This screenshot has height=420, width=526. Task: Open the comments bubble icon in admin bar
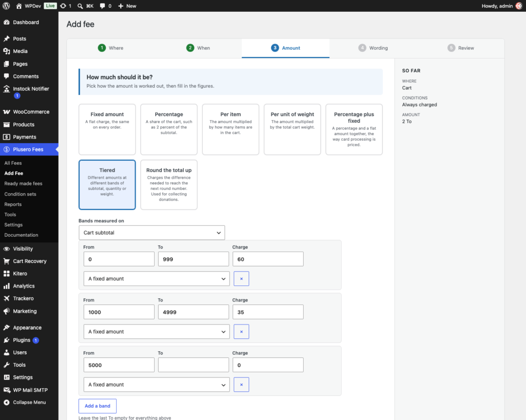pyautogui.click(x=102, y=6)
